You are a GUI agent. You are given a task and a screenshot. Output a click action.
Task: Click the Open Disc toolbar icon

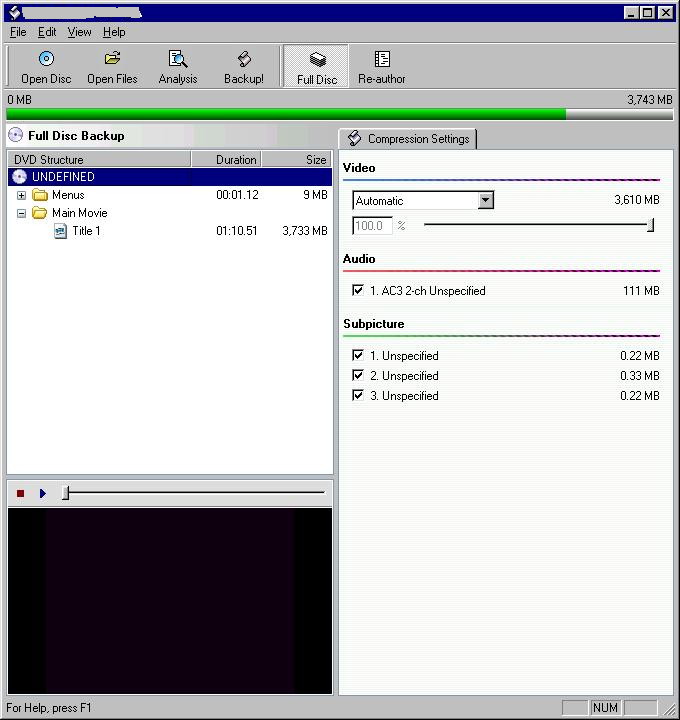46,59
